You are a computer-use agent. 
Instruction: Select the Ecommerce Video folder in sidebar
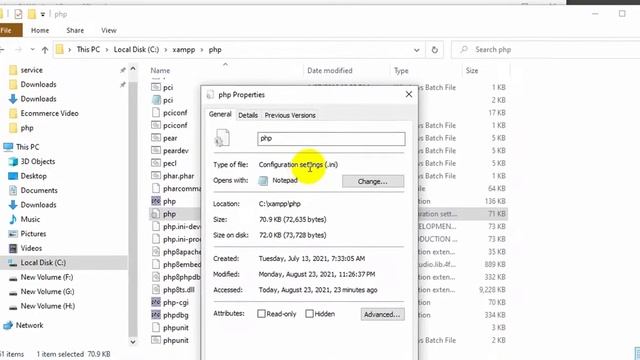pos(49,113)
